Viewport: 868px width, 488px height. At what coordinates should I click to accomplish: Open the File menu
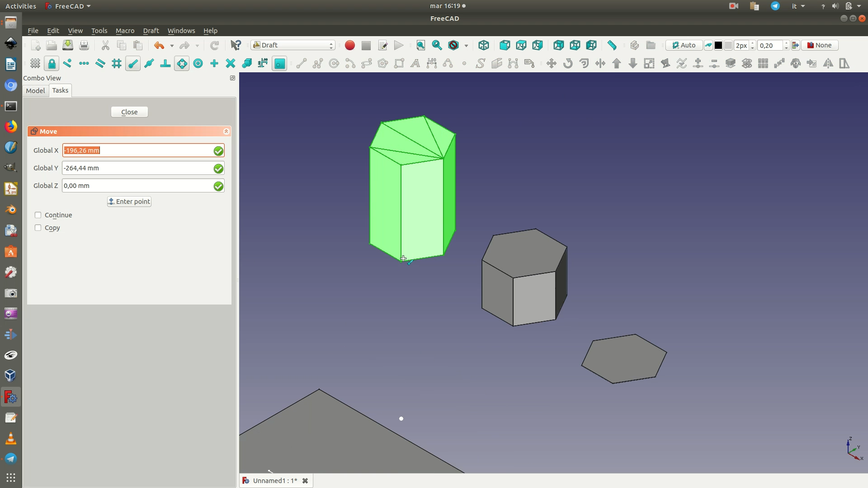[x=33, y=31]
